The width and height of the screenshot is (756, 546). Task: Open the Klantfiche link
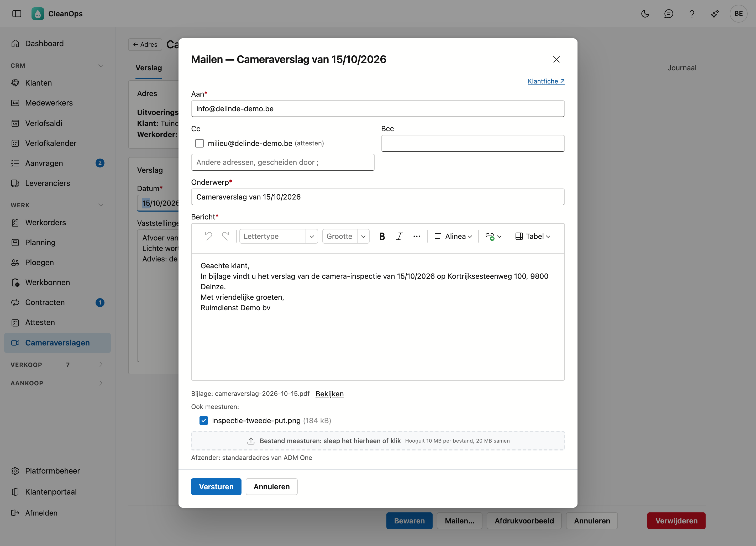click(546, 81)
